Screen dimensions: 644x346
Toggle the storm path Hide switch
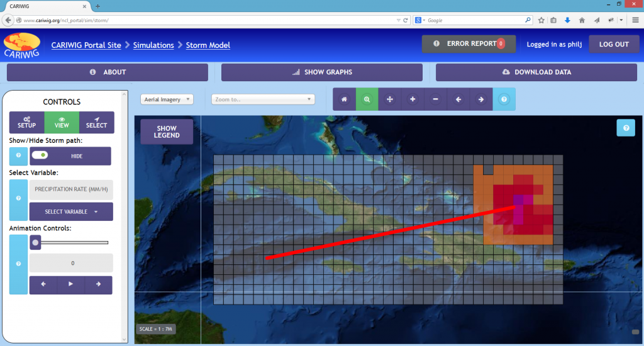[40, 155]
